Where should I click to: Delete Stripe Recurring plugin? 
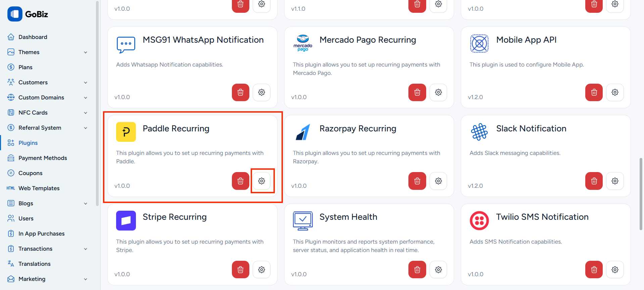(241, 270)
